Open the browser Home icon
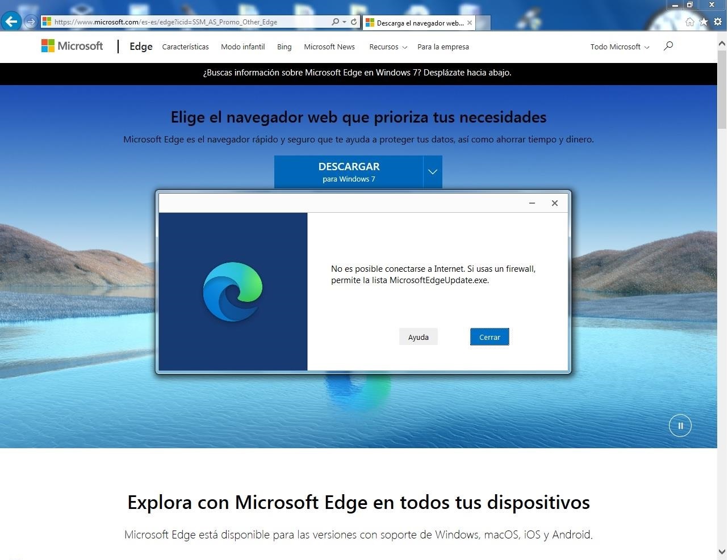The width and height of the screenshot is (728, 560). (690, 22)
